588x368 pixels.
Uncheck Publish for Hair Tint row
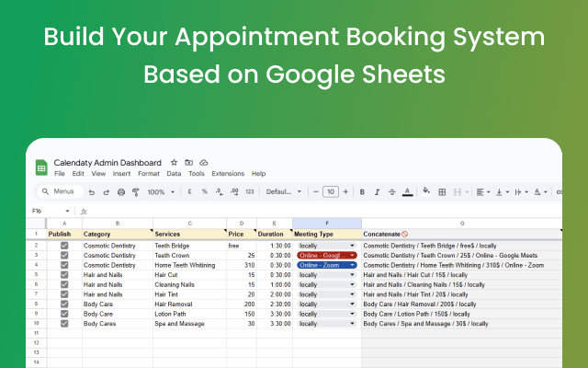64,294
